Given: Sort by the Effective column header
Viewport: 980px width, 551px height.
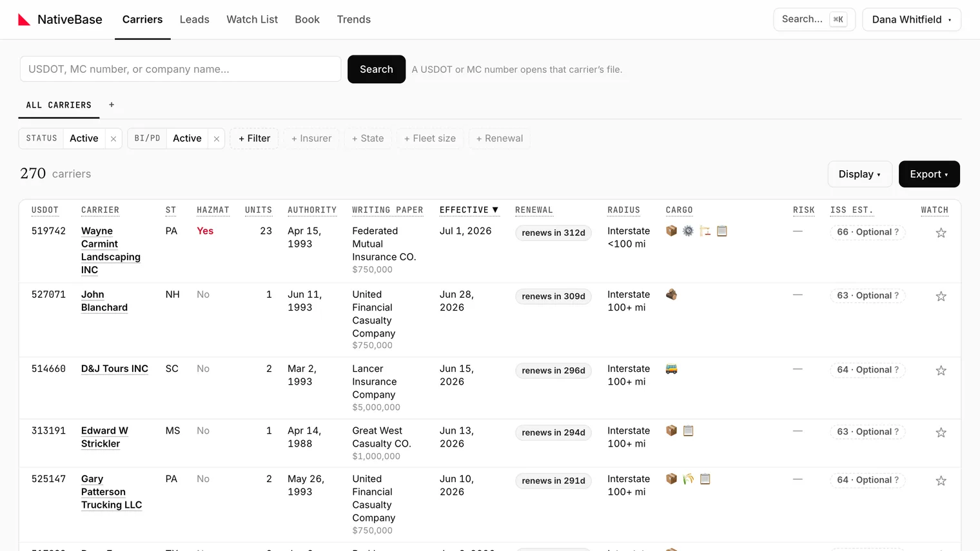Looking at the screenshot, I should point(469,210).
